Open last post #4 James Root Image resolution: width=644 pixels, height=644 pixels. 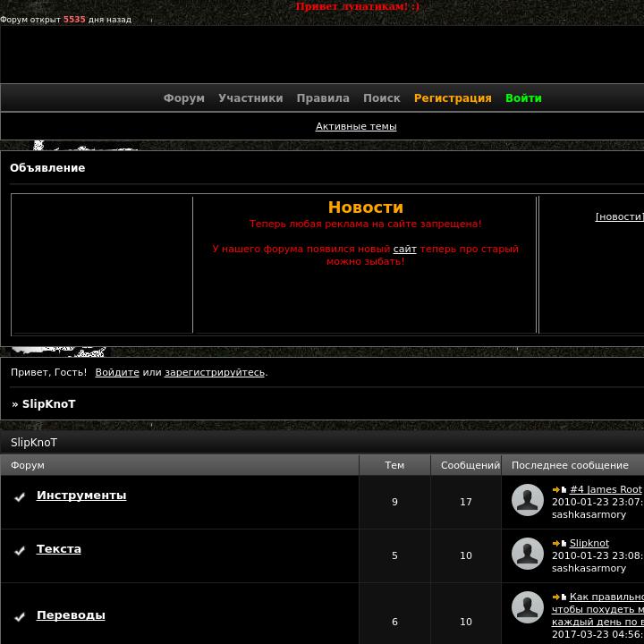pos(606,489)
